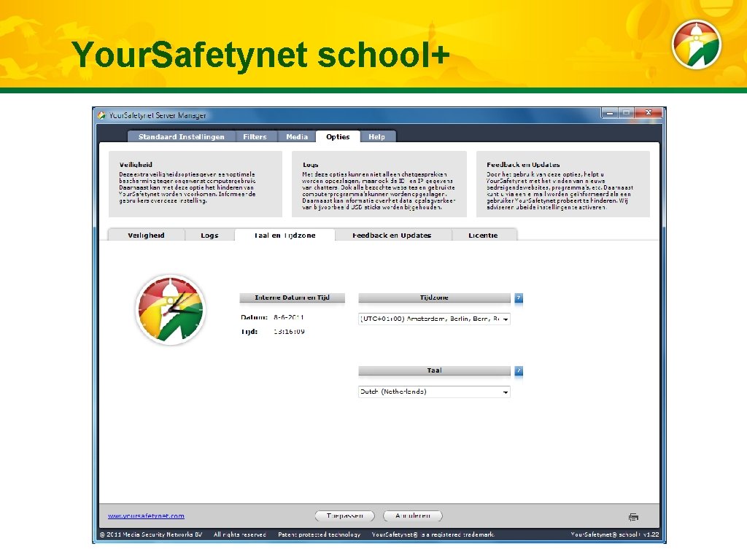Open the Tijdzone dropdown (UTC+01:00 Amsterdam)

(434, 319)
